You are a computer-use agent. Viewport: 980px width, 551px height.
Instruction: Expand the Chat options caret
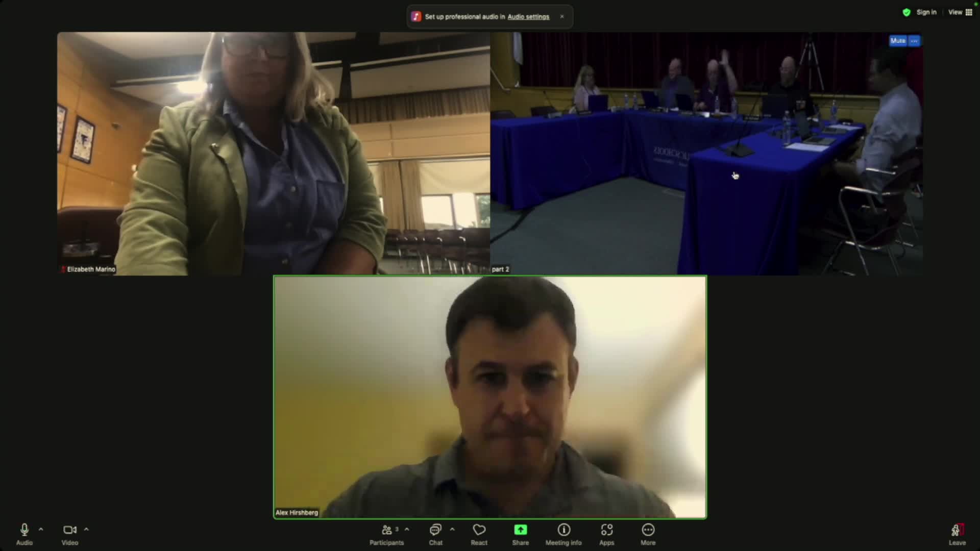pos(452,530)
